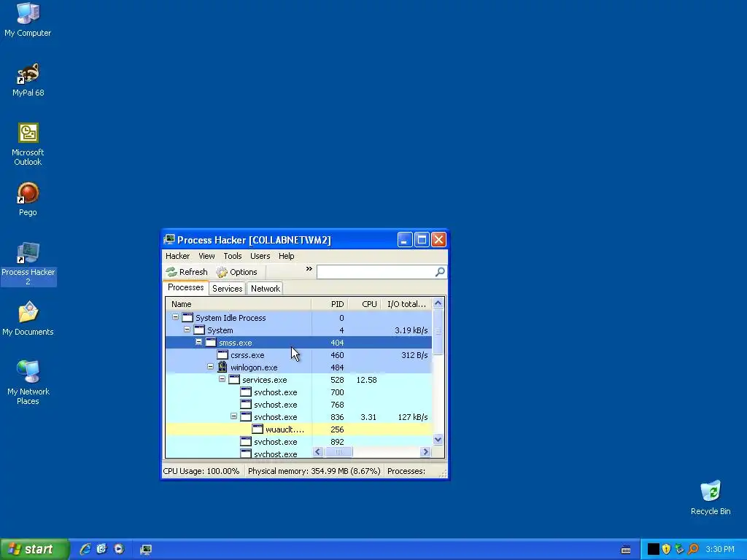747x560 pixels.
Task: Select svchost.exe with PID 768
Action: pos(298,404)
